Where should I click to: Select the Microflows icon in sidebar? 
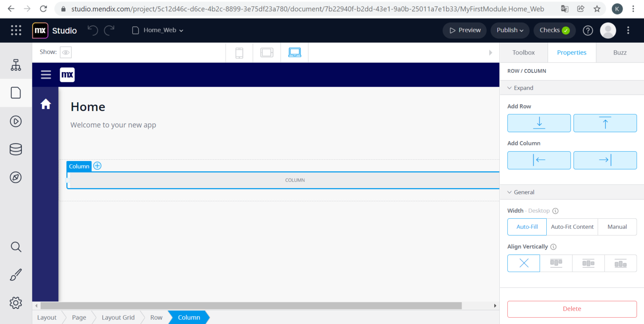[16, 121]
